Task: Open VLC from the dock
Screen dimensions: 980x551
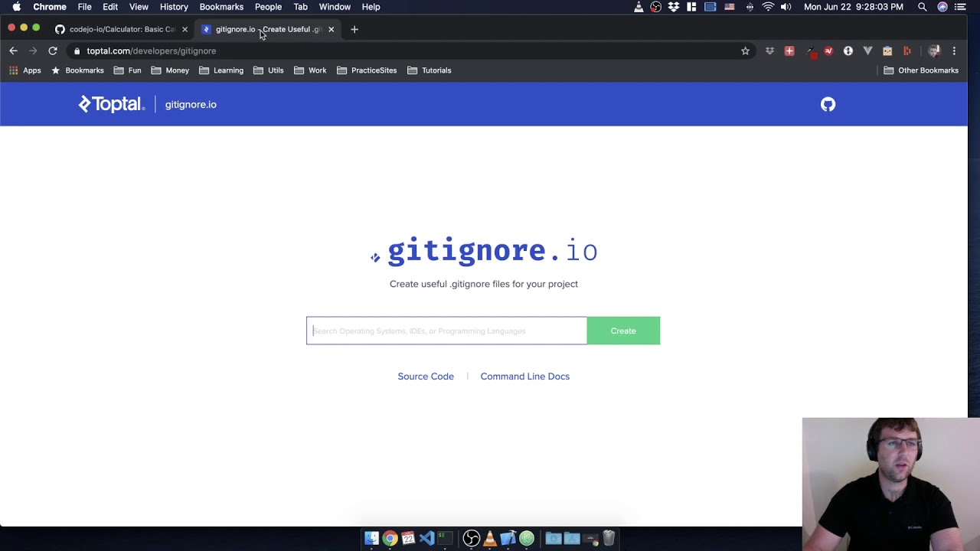Action: [x=490, y=539]
